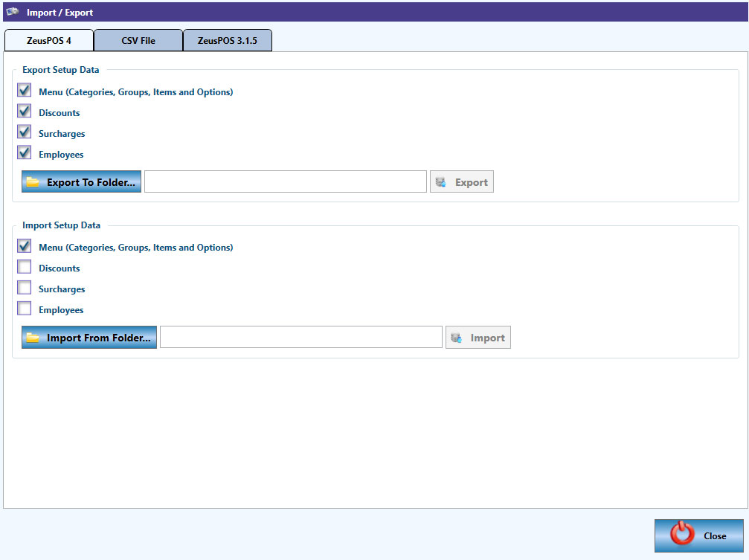
Task: Click the Import / Export title text
Action: point(60,13)
